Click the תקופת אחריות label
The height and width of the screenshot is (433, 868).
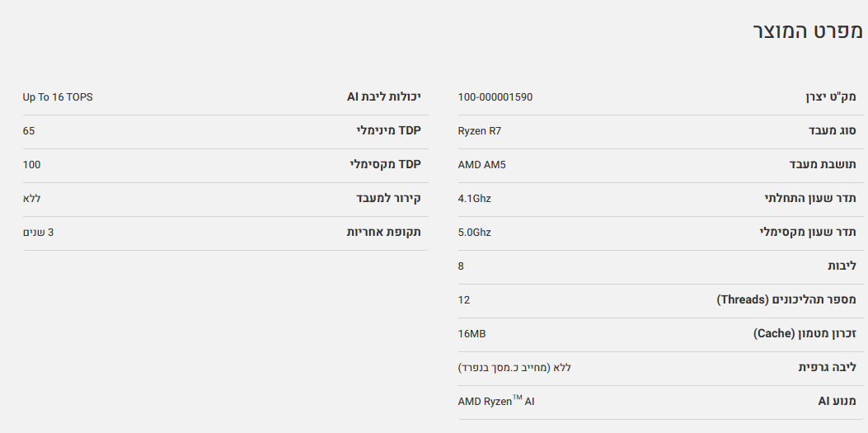[x=383, y=233]
